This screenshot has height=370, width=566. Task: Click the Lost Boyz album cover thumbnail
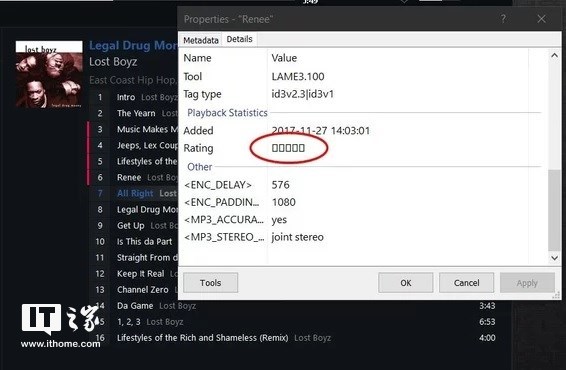pos(49,74)
